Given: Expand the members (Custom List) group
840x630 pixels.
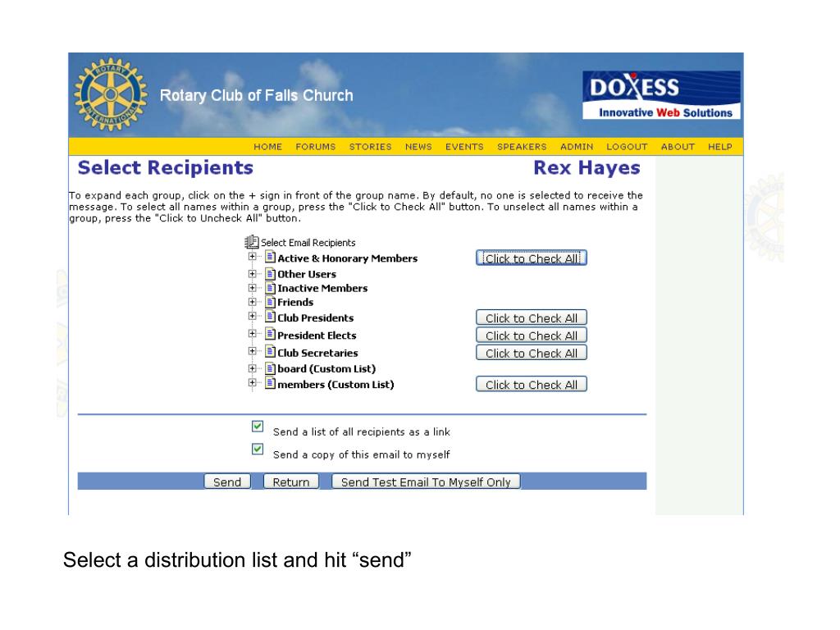Looking at the screenshot, I should pos(253,382).
